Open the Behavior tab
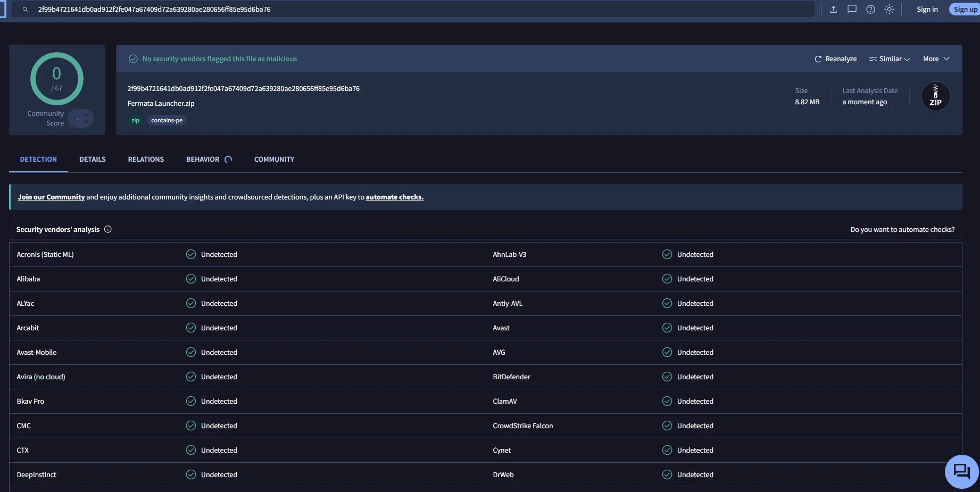 click(209, 160)
